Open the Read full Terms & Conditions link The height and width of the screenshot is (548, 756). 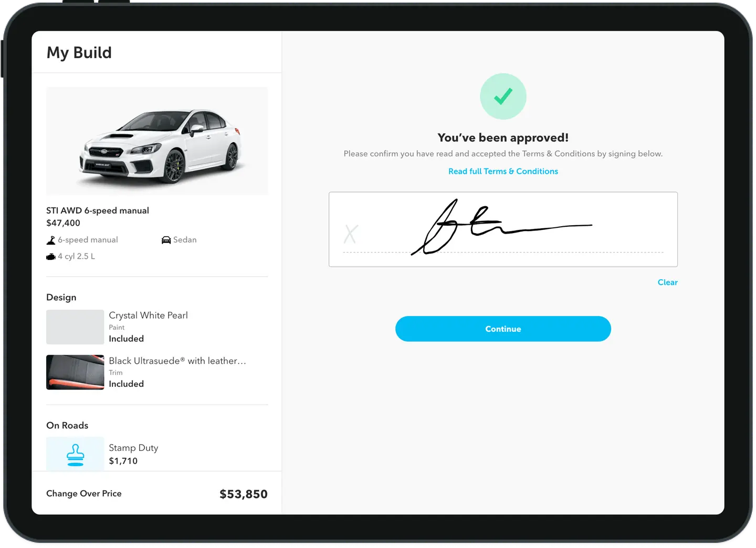503,171
